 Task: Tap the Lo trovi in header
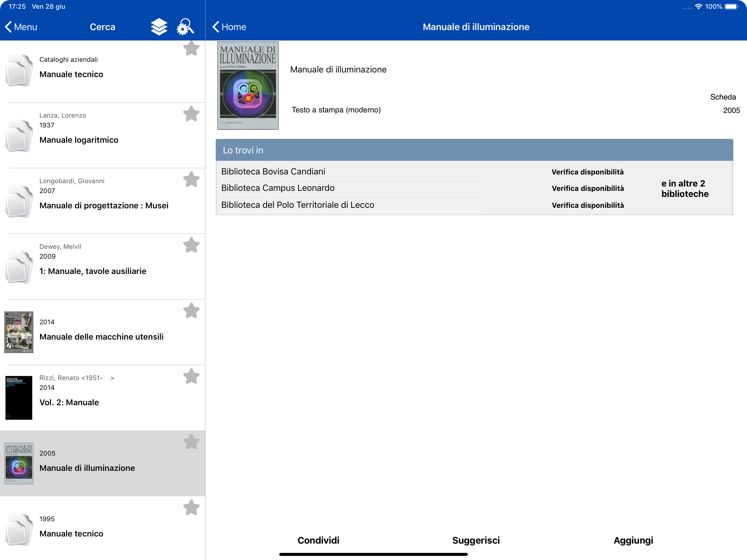pyautogui.click(x=474, y=150)
